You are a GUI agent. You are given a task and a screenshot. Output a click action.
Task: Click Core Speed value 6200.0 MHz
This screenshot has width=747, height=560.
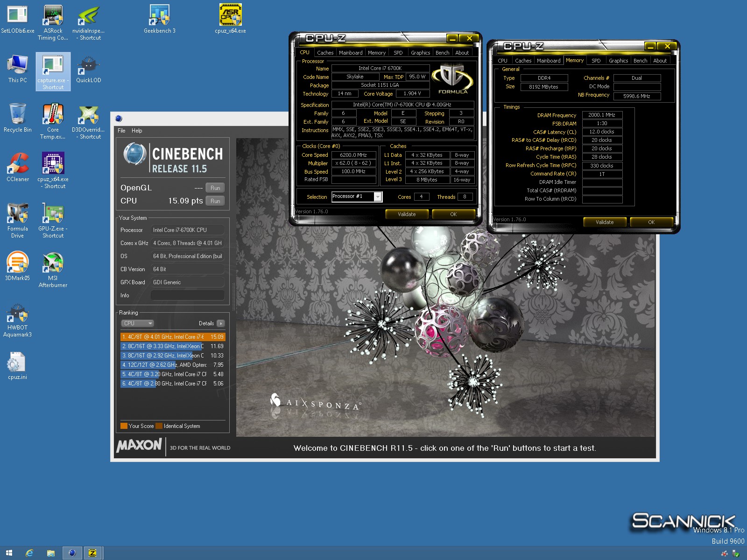pos(353,155)
